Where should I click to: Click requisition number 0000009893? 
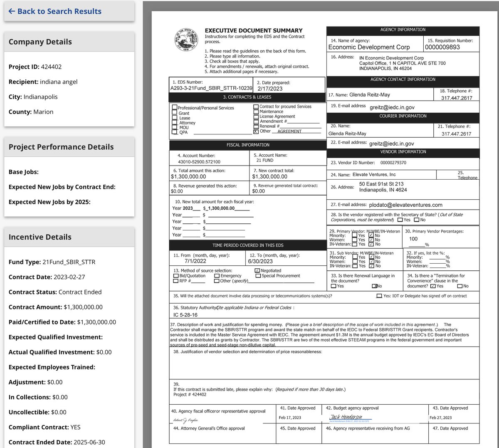[x=442, y=47]
